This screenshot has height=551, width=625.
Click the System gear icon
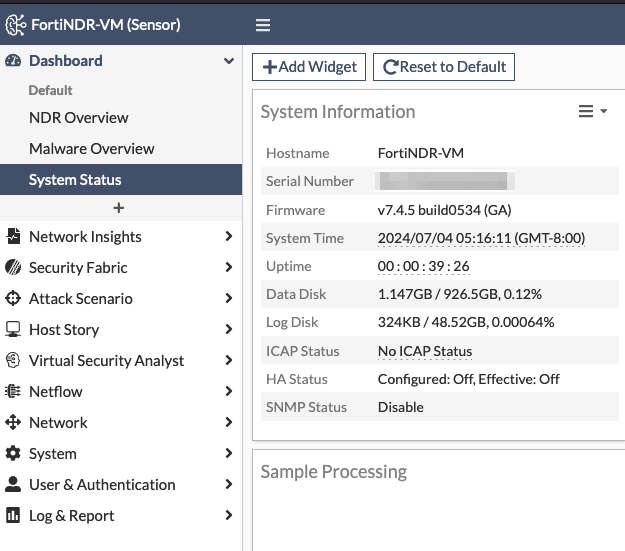[x=13, y=454]
